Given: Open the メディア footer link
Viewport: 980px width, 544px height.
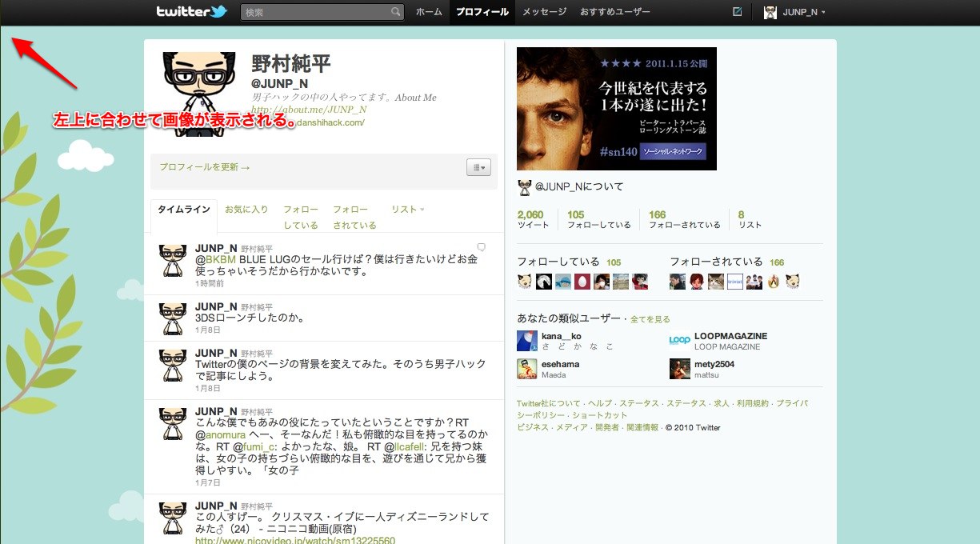Looking at the screenshot, I should pos(572,427).
